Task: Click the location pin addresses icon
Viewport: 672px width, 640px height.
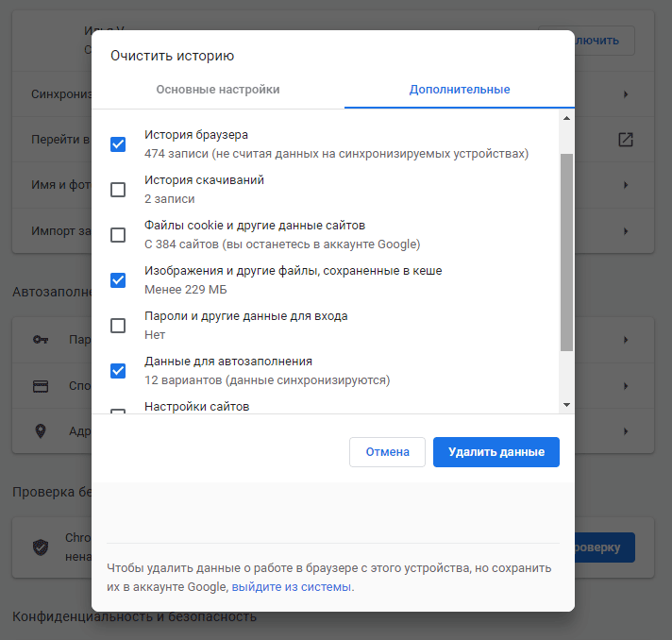Action: tap(41, 430)
